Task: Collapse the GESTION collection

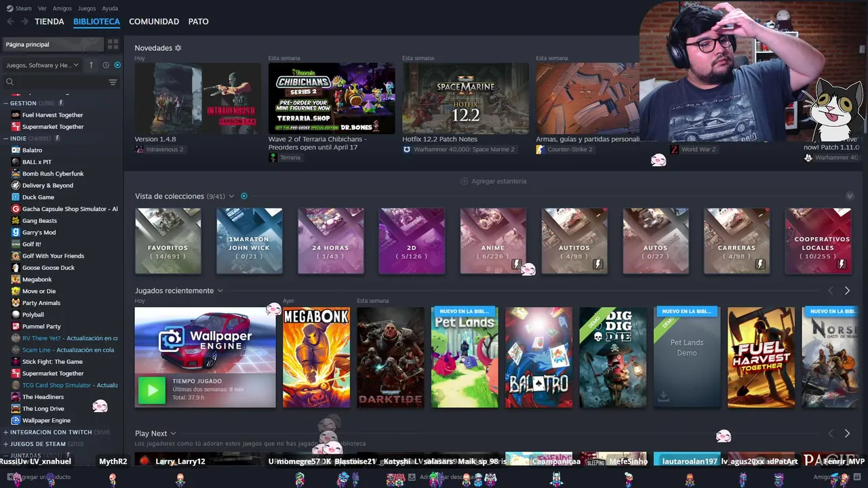Action: [5, 103]
